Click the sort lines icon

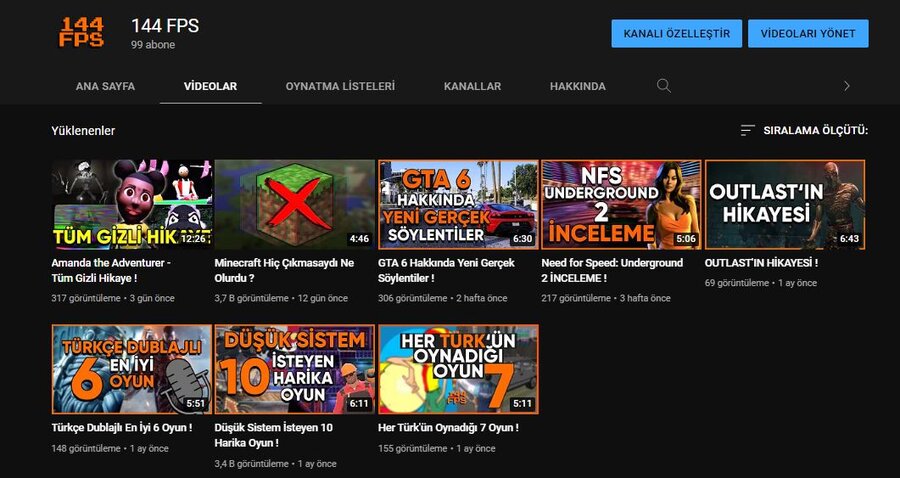[x=747, y=131]
